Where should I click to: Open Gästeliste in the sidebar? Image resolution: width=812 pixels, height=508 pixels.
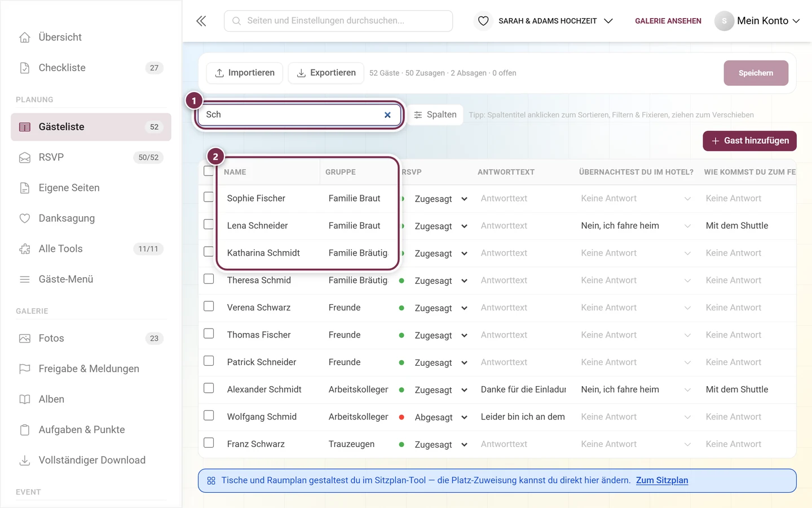click(91, 127)
